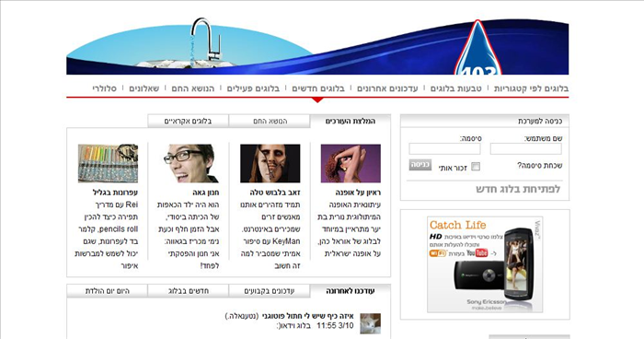The width and height of the screenshot is (644, 339).
Task: Open the עפרונות בגליל title link
Action: (x=115, y=193)
